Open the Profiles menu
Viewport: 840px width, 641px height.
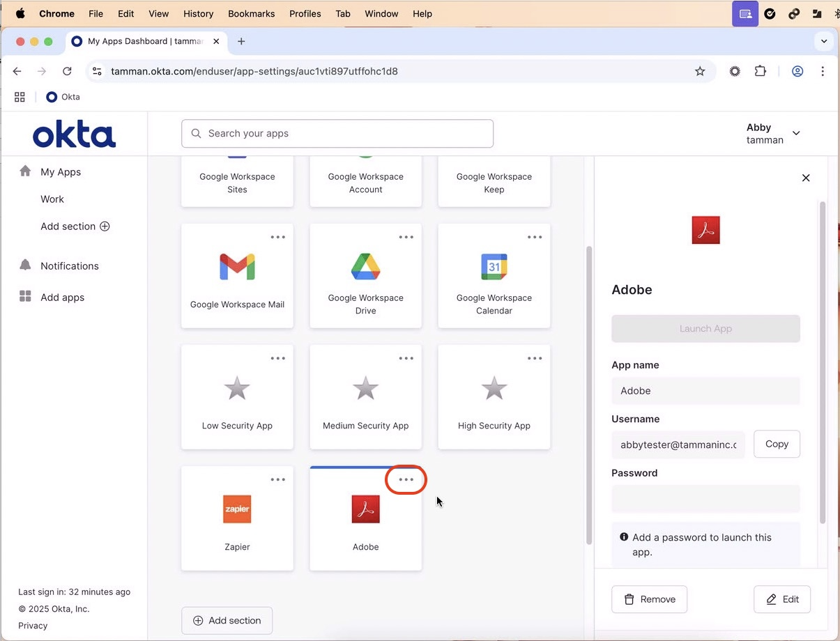(x=305, y=13)
